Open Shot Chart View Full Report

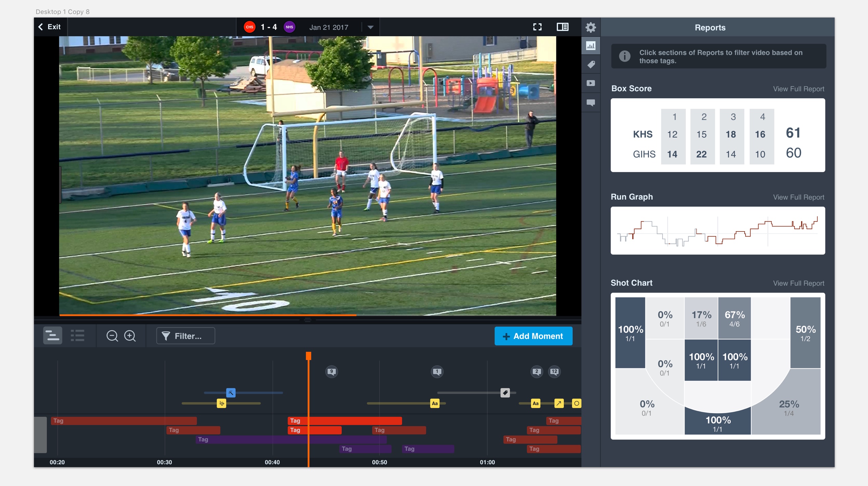click(798, 283)
